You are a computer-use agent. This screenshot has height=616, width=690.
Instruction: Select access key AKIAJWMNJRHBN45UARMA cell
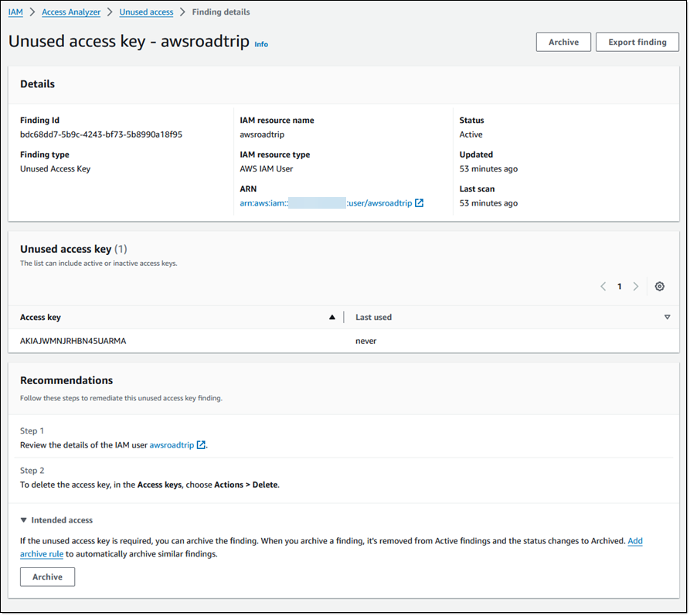(x=73, y=342)
